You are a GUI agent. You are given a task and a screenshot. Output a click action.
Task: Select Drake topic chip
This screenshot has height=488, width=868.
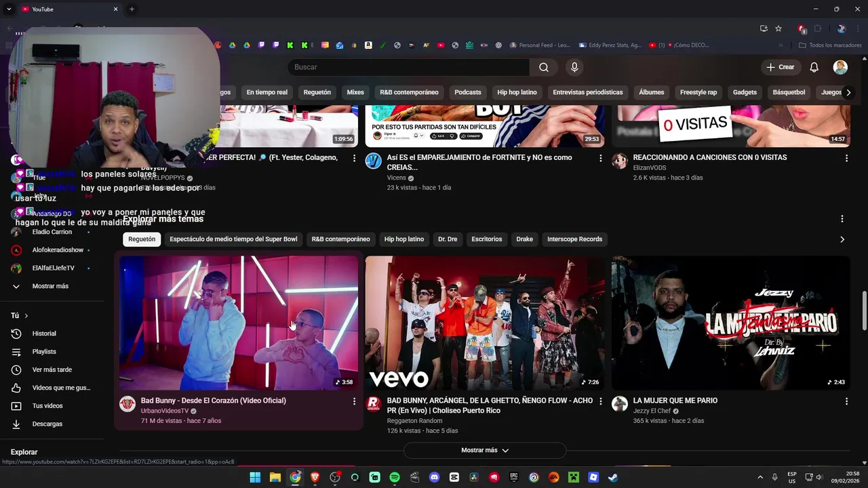click(525, 239)
